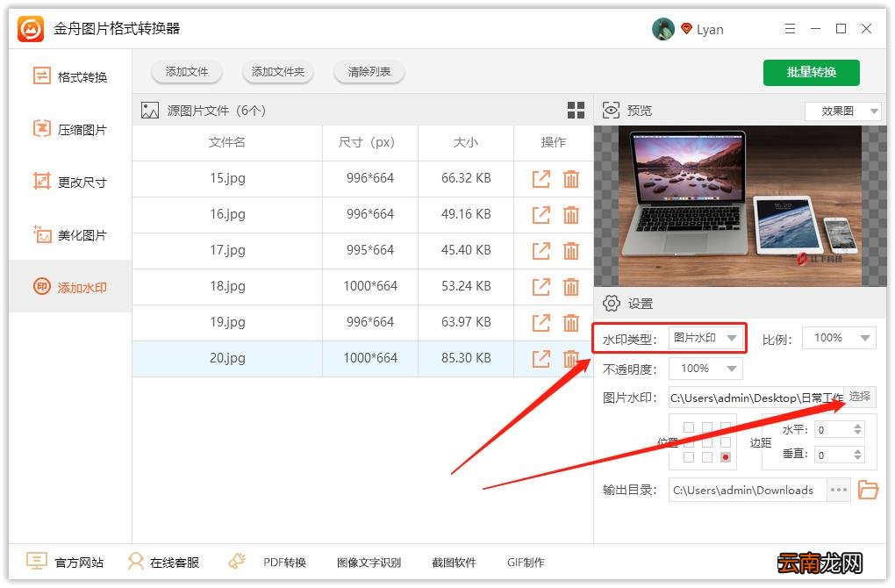Open the export icon for 15.jpg

point(541,179)
